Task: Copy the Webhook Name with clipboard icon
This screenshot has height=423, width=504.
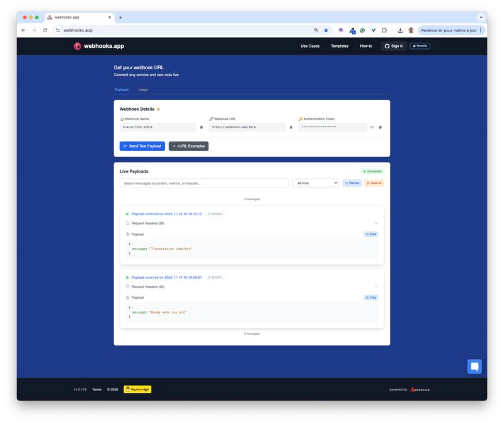Action: coord(202,127)
